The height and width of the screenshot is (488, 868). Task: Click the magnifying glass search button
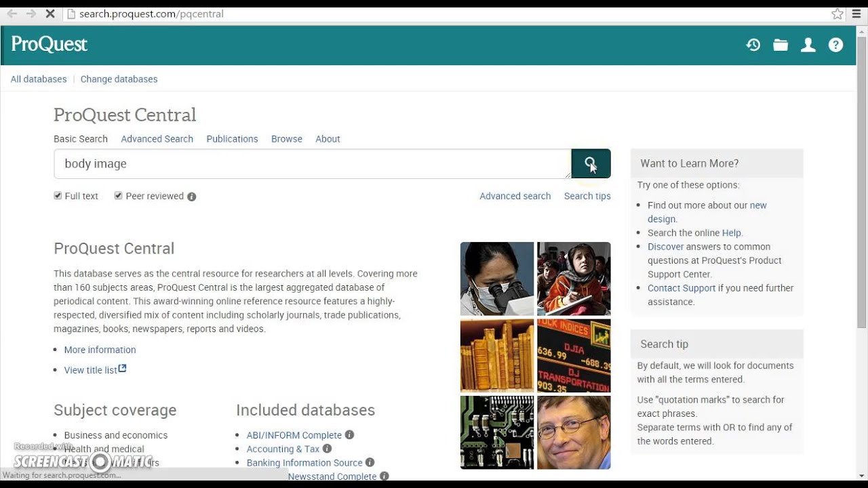591,163
